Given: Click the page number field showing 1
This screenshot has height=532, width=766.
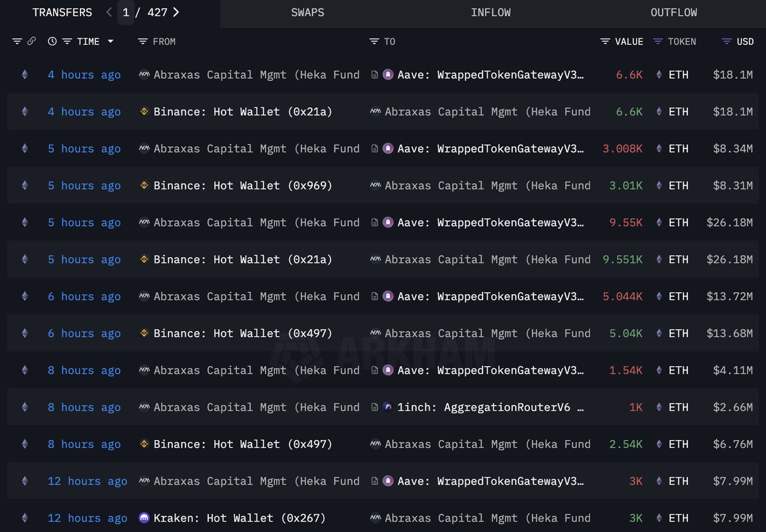Looking at the screenshot, I should [x=126, y=12].
